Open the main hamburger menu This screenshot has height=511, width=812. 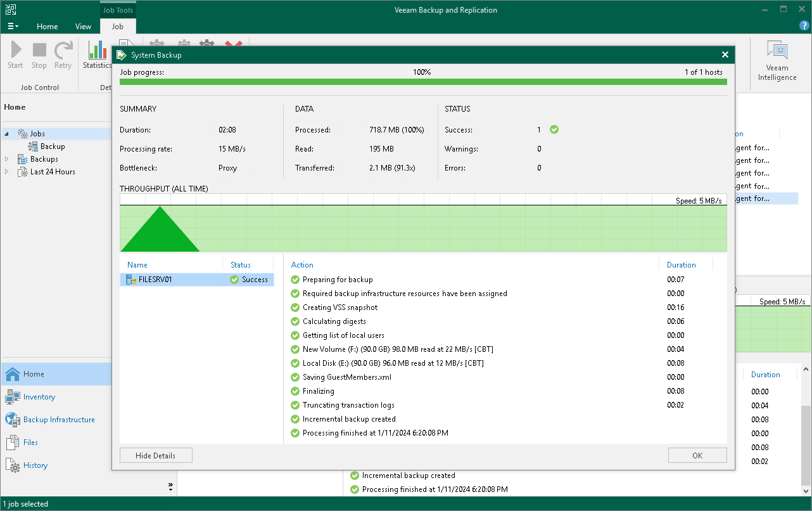pyautogui.click(x=13, y=26)
